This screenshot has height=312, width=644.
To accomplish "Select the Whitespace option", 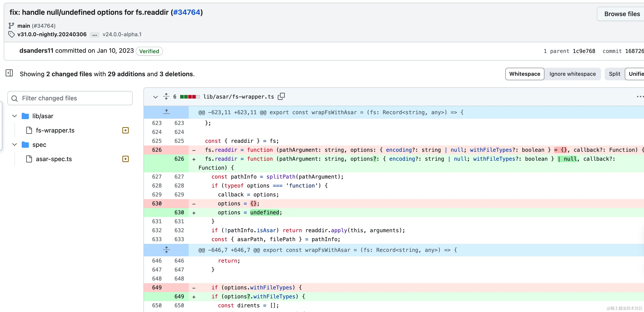I will coord(525,74).
